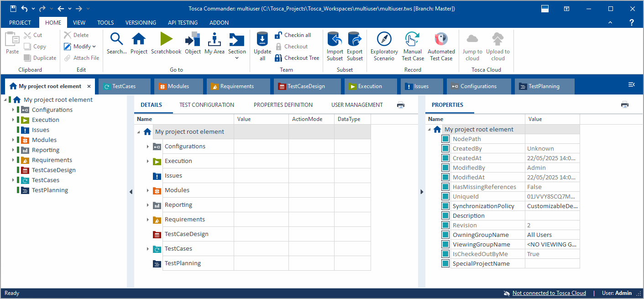Viewport: 644px width, 299px height.
Task: Open My Area from ribbon
Action: pyautogui.click(x=214, y=40)
